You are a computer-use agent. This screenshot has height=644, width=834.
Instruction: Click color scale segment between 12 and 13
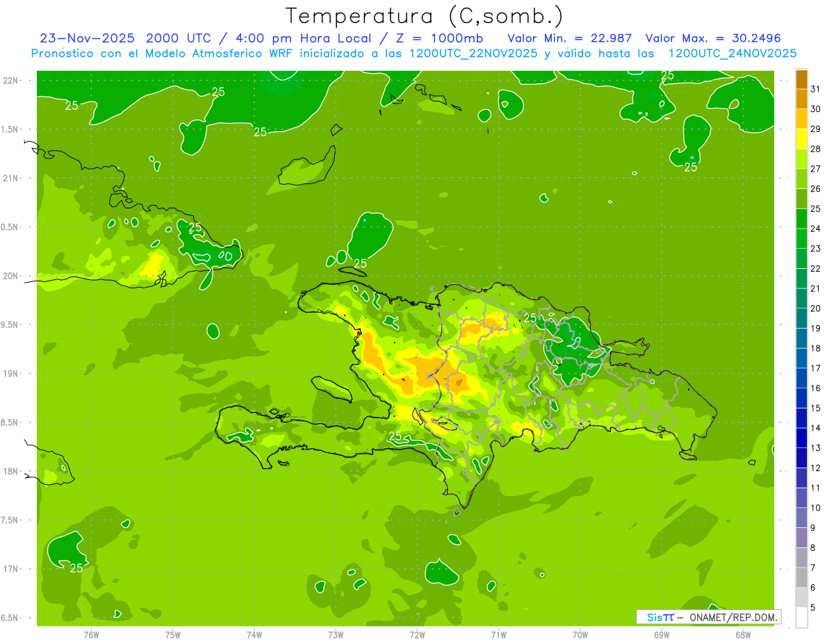pyautogui.click(x=801, y=459)
